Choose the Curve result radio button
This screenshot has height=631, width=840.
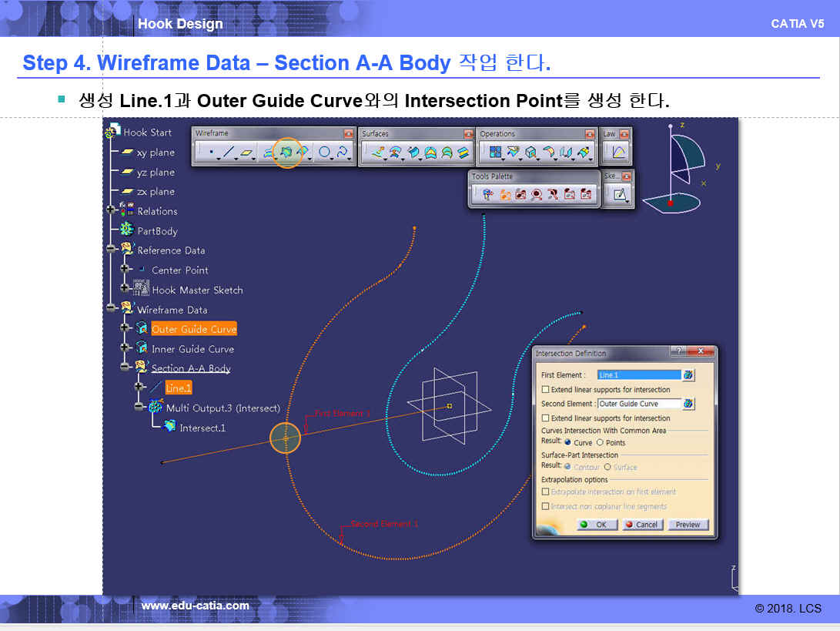[568, 443]
